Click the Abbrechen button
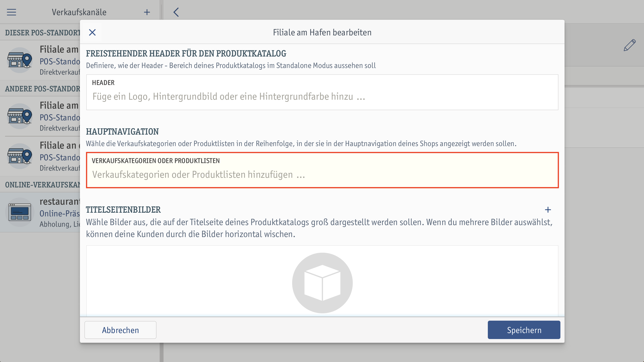644x362 pixels. tap(120, 330)
